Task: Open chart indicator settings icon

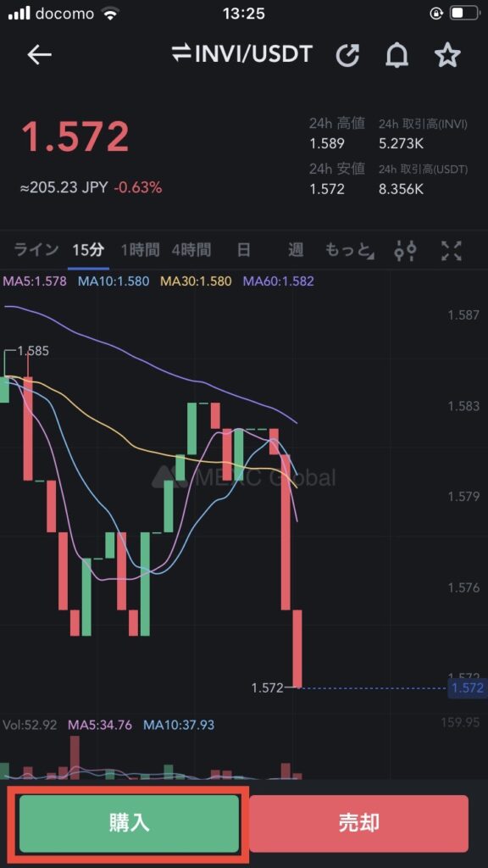Action: pos(405,251)
